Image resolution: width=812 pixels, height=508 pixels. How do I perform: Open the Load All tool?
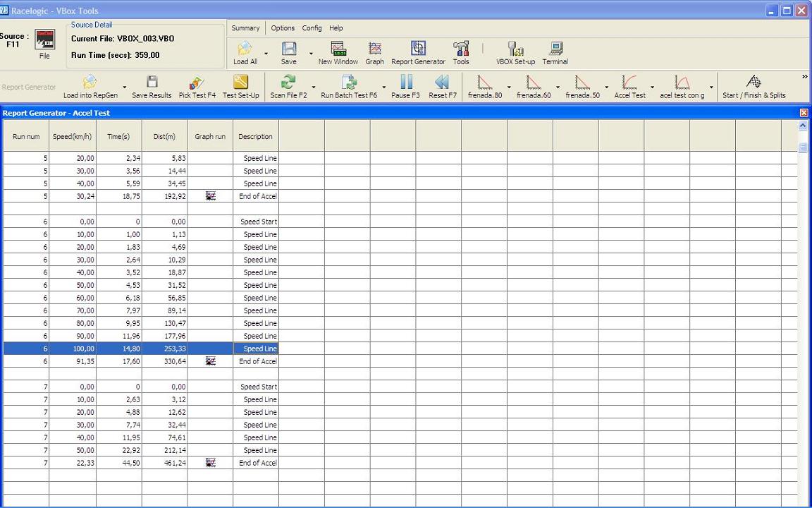tap(245, 54)
